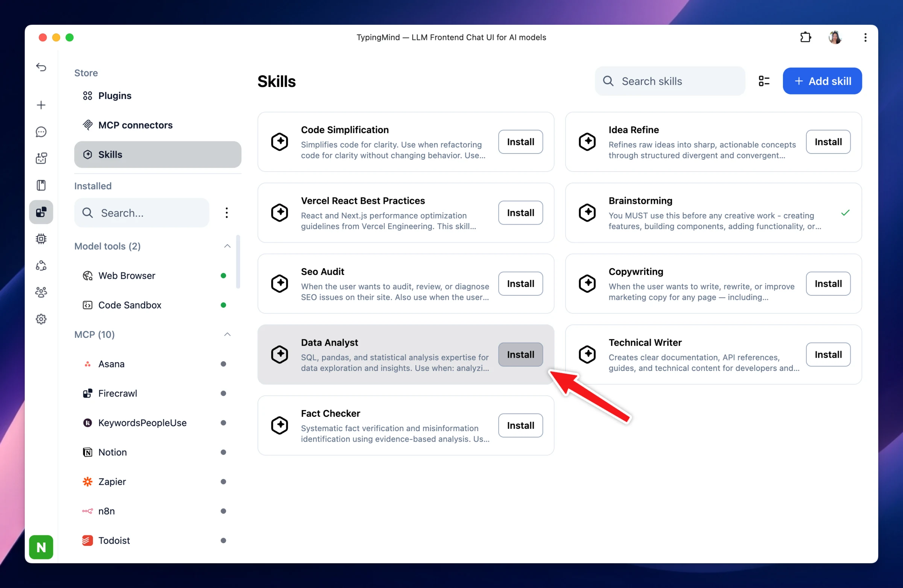The image size is (903, 588).
Task: Toggle the list view layout icon
Action: [x=764, y=81]
